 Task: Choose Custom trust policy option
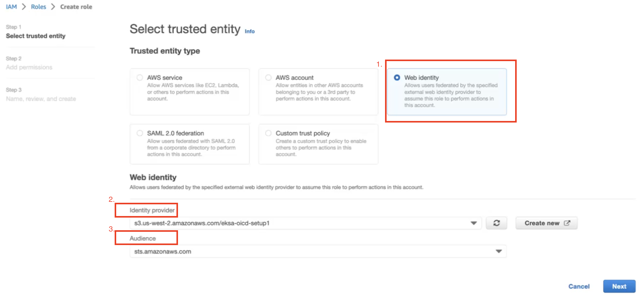point(268,133)
